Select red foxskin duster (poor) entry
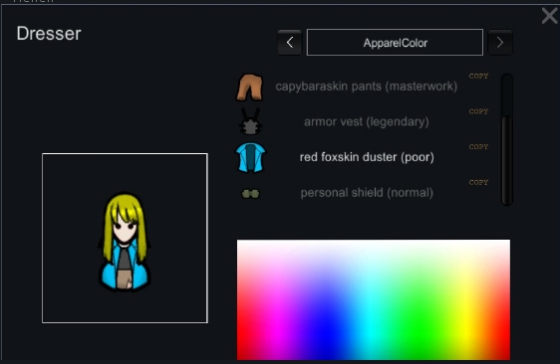560x364 pixels. (367, 157)
